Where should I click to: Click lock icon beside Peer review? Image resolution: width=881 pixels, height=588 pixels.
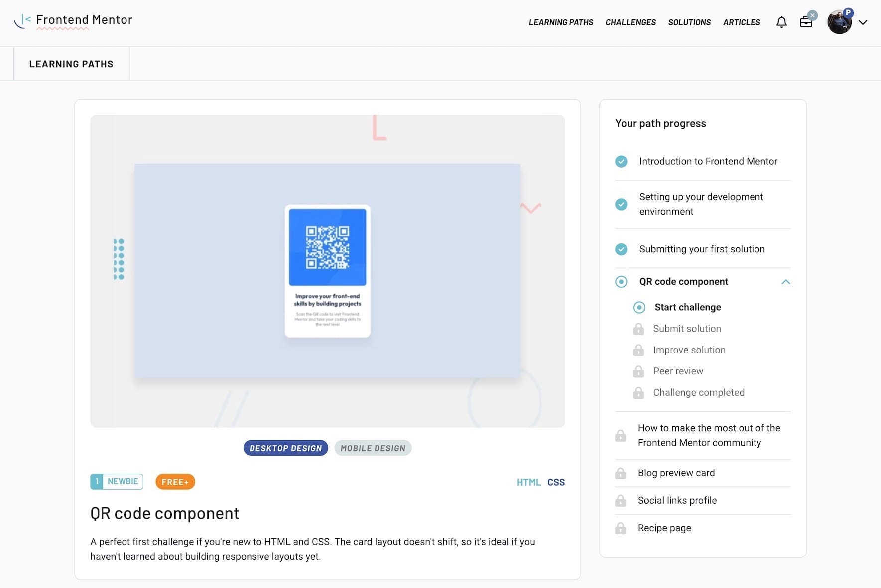tap(638, 371)
